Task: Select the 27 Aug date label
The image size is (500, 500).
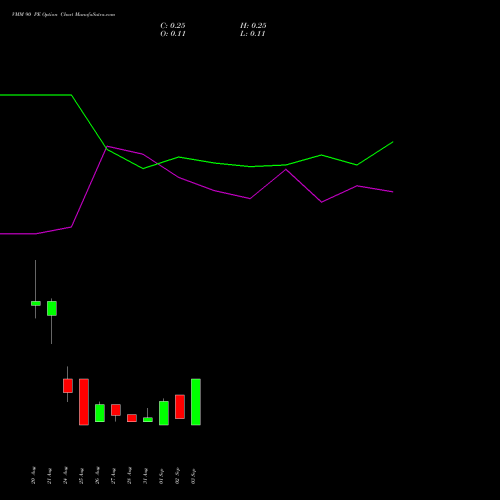Action: 113,476
